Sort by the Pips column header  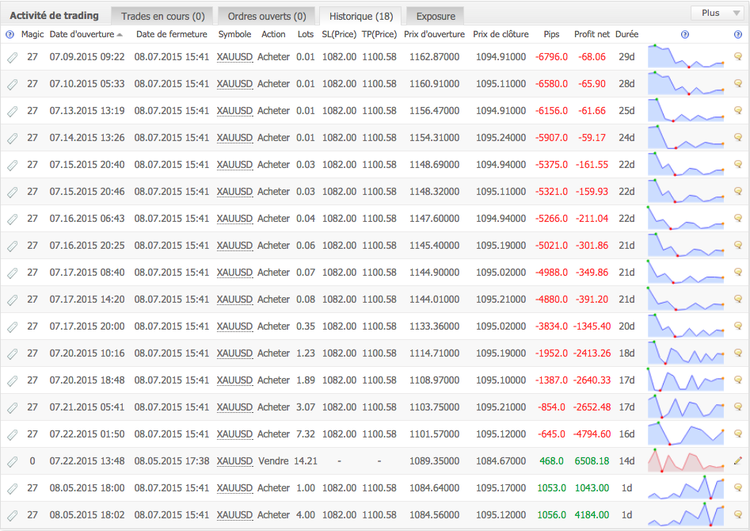click(x=551, y=34)
